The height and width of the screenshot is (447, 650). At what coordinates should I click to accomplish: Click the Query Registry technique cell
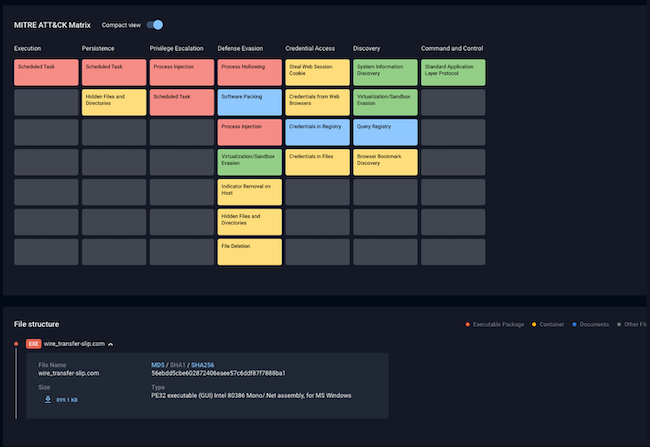click(386, 132)
